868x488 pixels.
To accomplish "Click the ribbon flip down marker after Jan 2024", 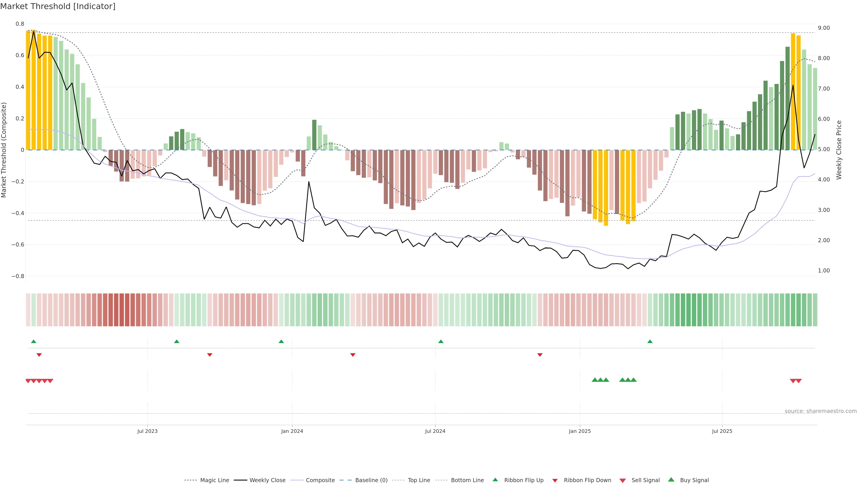I will click(x=353, y=355).
